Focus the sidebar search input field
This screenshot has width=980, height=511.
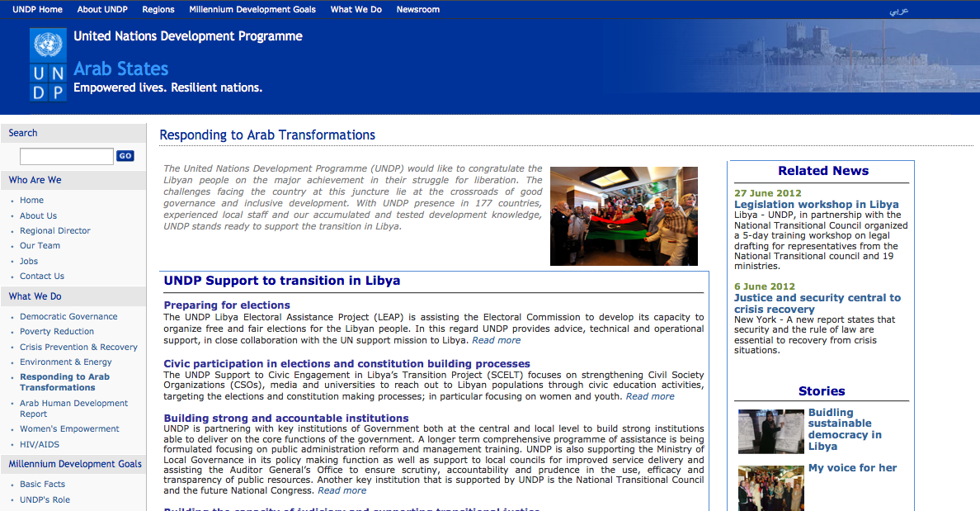click(x=66, y=156)
